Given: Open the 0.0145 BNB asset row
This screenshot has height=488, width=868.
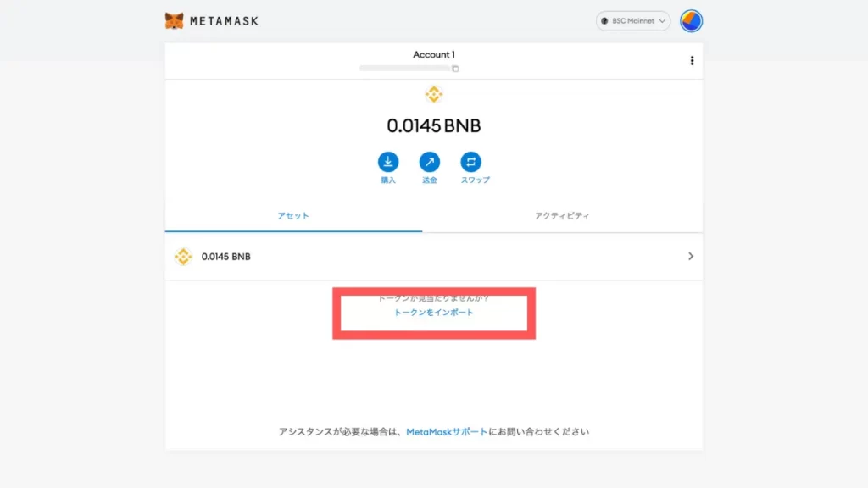Looking at the screenshot, I should pos(434,257).
